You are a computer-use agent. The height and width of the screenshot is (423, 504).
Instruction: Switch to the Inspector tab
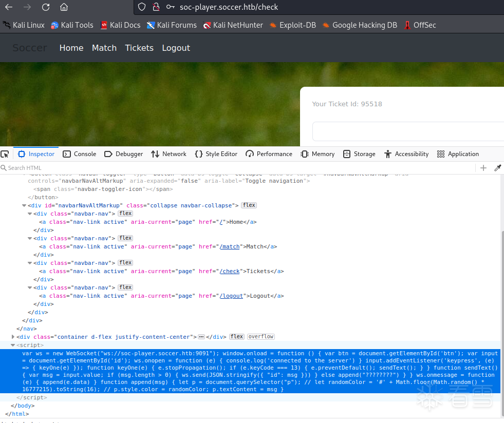point(36,154)
